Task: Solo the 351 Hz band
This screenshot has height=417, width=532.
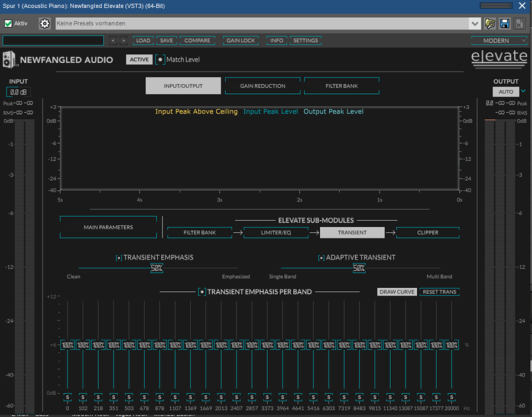Action: 113,398
